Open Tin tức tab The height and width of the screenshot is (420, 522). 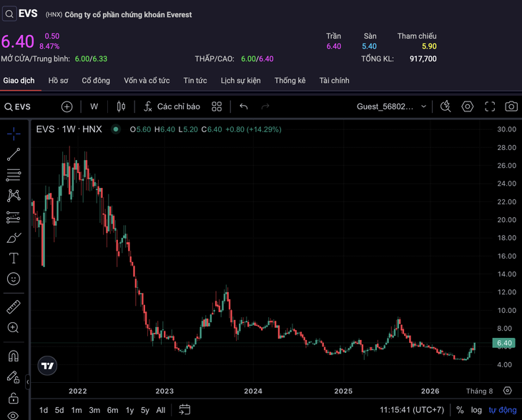point(195,81)
